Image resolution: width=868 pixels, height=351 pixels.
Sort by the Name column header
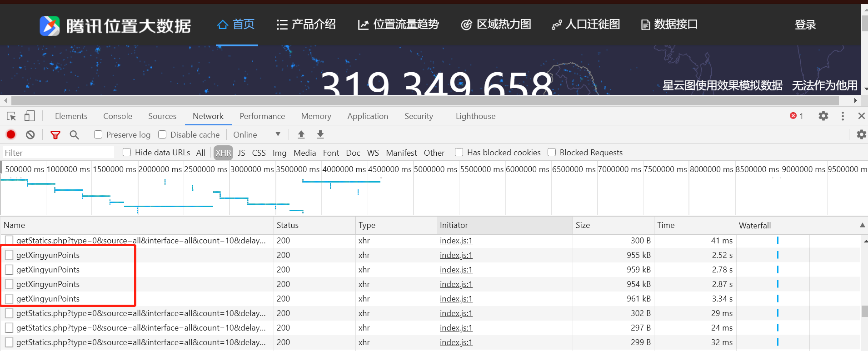point(137,225)
